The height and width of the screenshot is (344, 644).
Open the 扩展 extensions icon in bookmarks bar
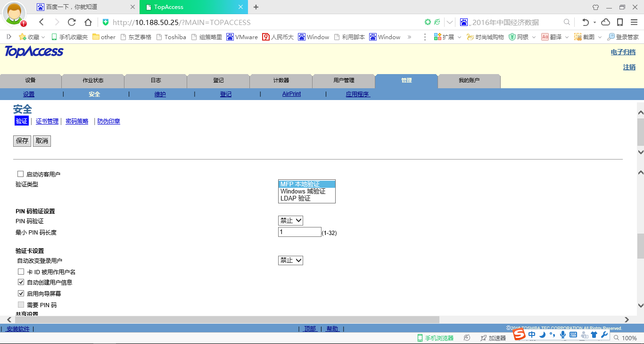coord(438,37)
